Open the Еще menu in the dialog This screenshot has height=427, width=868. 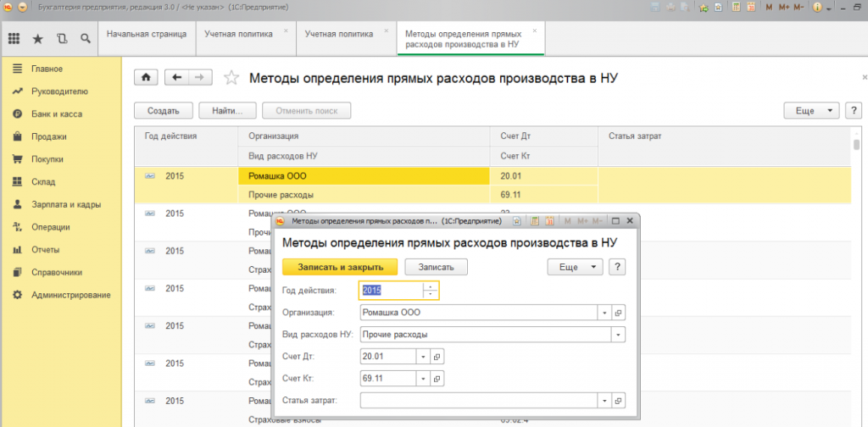(x=576, y=266)
